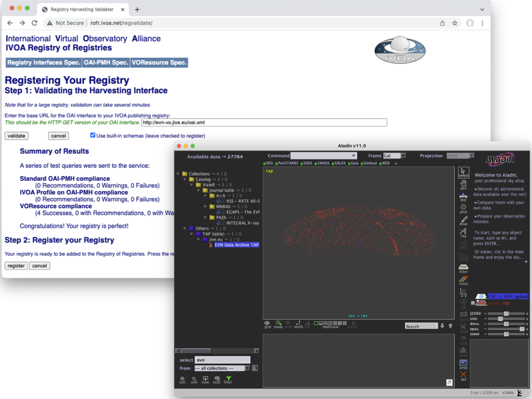532x399 pixels.
Task: Click the OAI base URL input field
Action: point(264,123)
